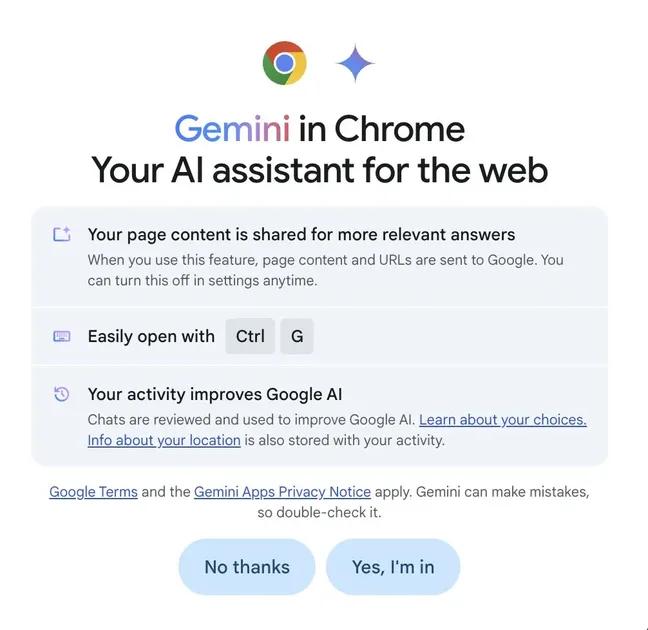Click 'Your AI assistant for the web' subtitle
Image resolution: width=648 pixels, height=630 pixels.
pos(320,169)
